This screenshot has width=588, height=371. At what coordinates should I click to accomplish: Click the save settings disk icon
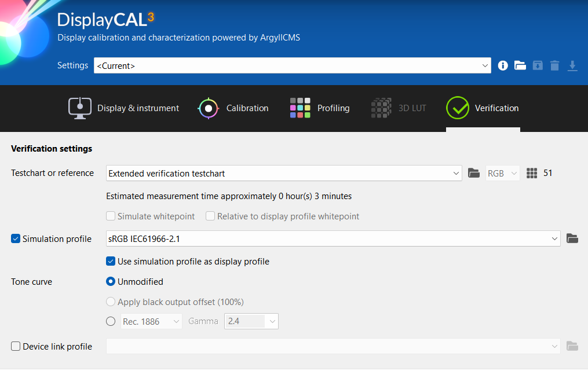(538, 65)
